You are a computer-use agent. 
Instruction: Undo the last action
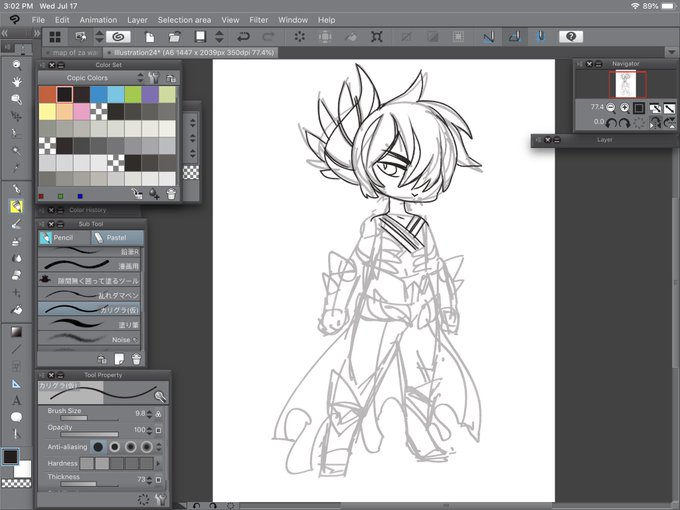pyautogui.click(x=243, y=37)
